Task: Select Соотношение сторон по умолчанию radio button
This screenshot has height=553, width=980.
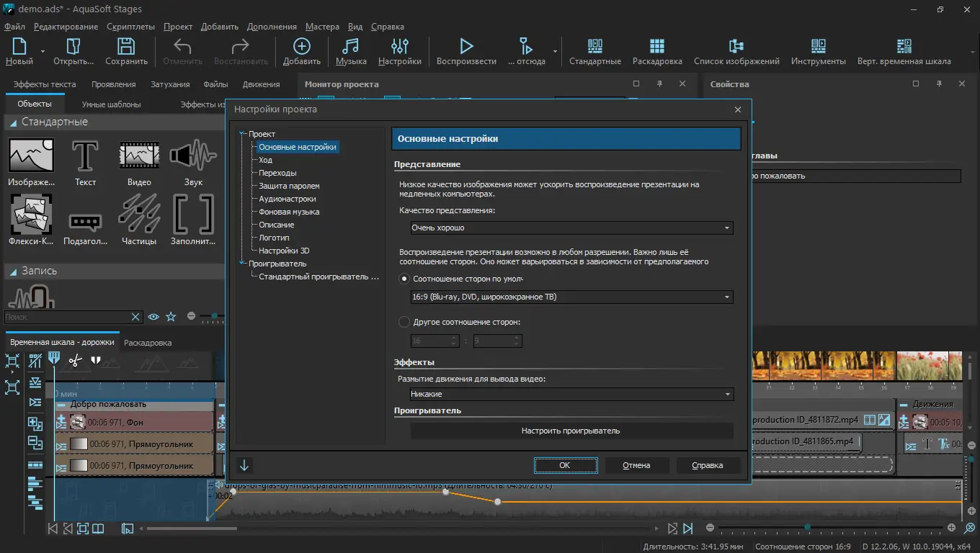Action: 404,279
